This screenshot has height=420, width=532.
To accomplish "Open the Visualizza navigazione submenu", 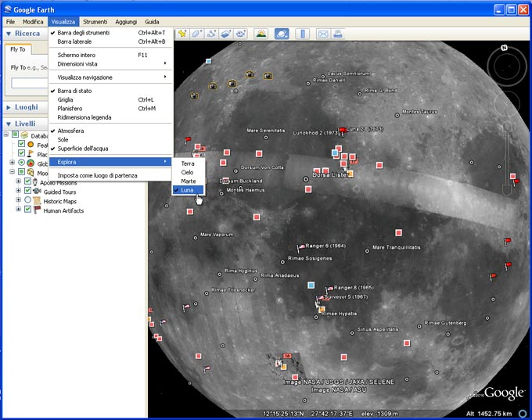I will 110,77.
